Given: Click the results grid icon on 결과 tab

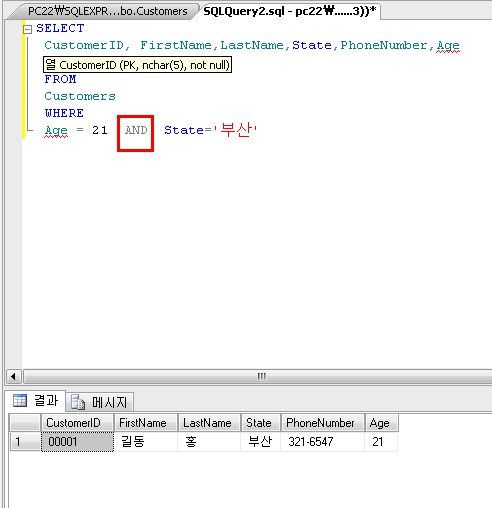Looking at the screenshot, I should [20, 400].
